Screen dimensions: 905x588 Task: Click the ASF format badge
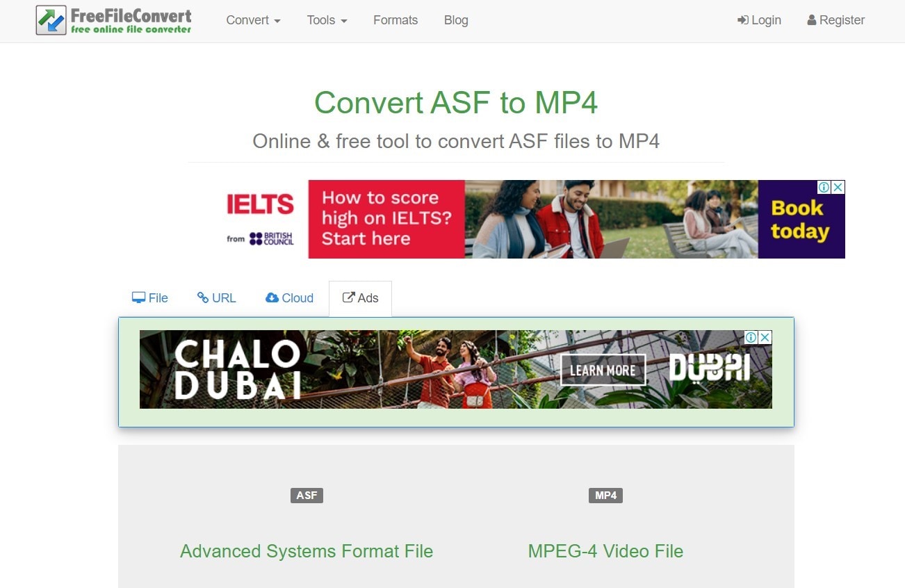(x=307, y=496)
